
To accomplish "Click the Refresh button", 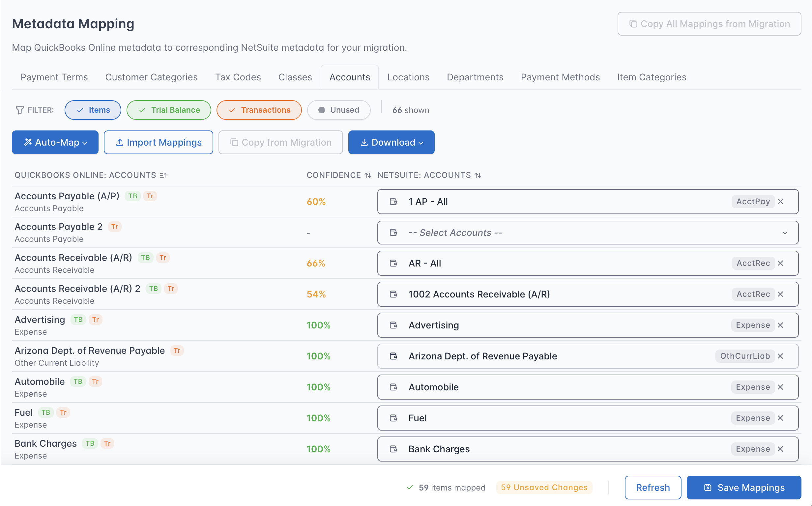I will [653, 488].
